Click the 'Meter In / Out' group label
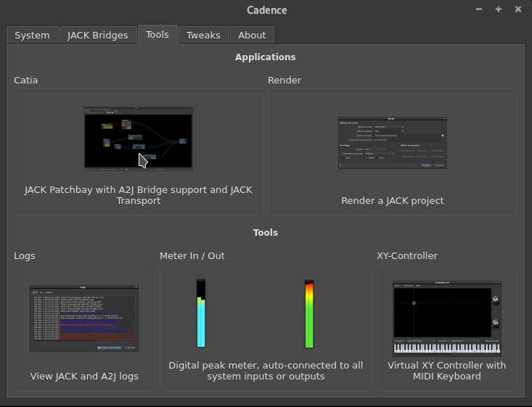The width and height of the screenshot is (532, 407). pyautogui.click(x=192, y=255)
